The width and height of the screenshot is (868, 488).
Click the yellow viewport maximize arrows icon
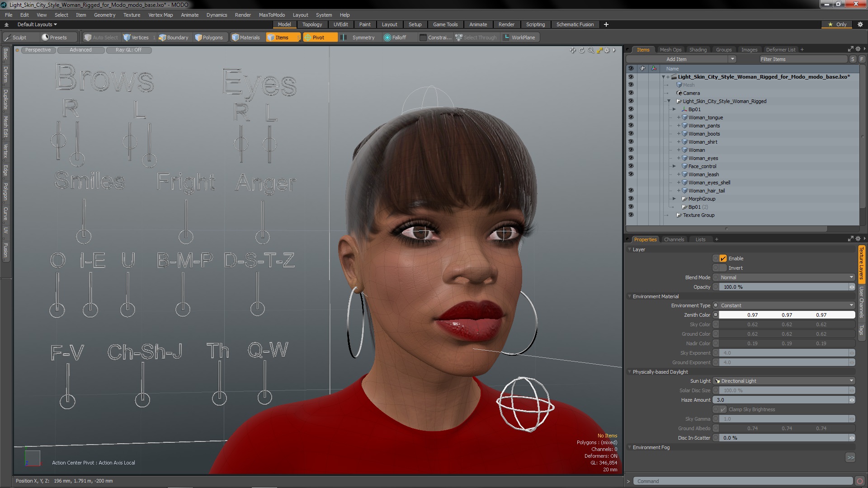tap(599, 50)
